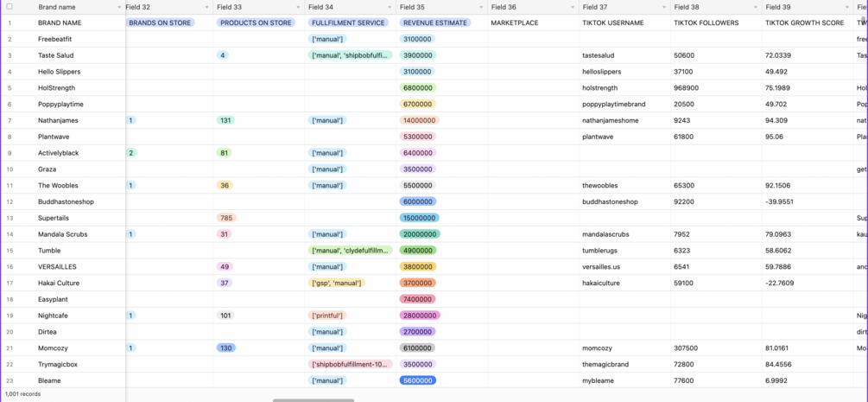
Task: Select the HolStrength brand cell
Action: click(80, 87)
